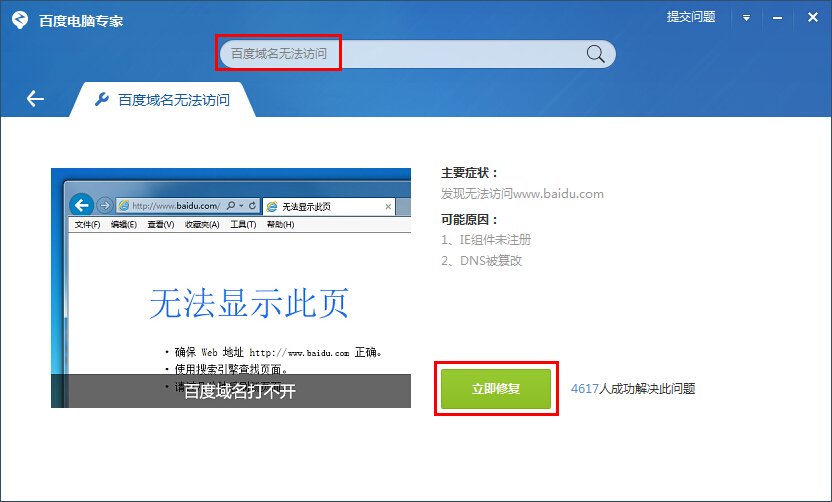Close the Baidu PC Expert window

pos(812,18)
